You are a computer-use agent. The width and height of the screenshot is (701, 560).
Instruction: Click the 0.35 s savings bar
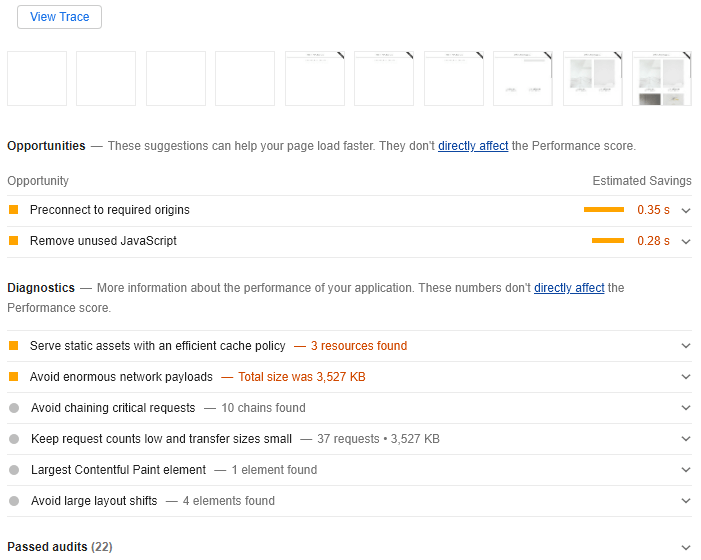point(604,210)
